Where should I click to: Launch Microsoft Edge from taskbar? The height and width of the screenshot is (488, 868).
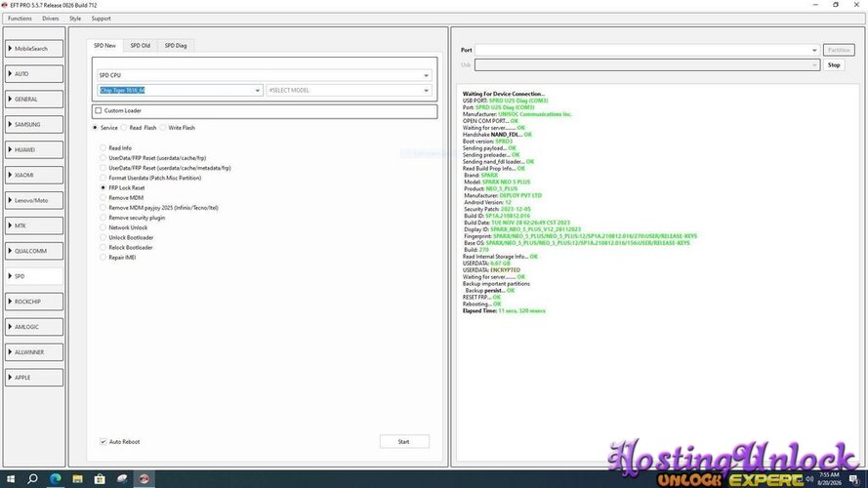click(56, 479)
